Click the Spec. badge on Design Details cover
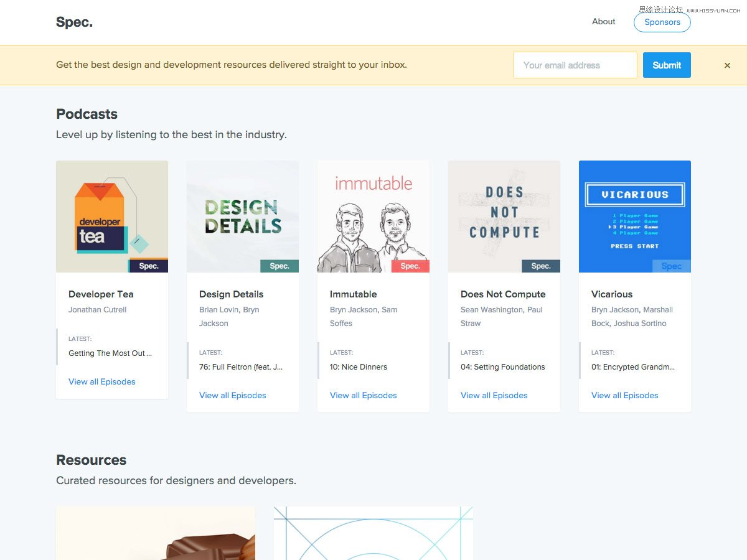Screen dimensions: 747x560 coord(280,266)
